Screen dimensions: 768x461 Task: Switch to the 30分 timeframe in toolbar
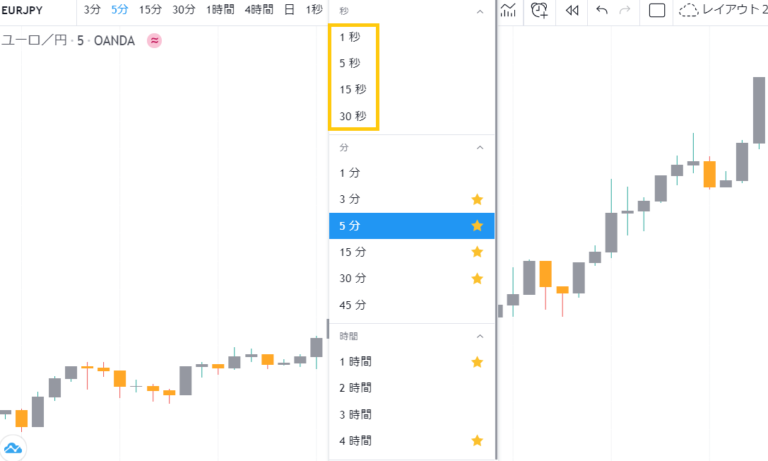[183, 10]
